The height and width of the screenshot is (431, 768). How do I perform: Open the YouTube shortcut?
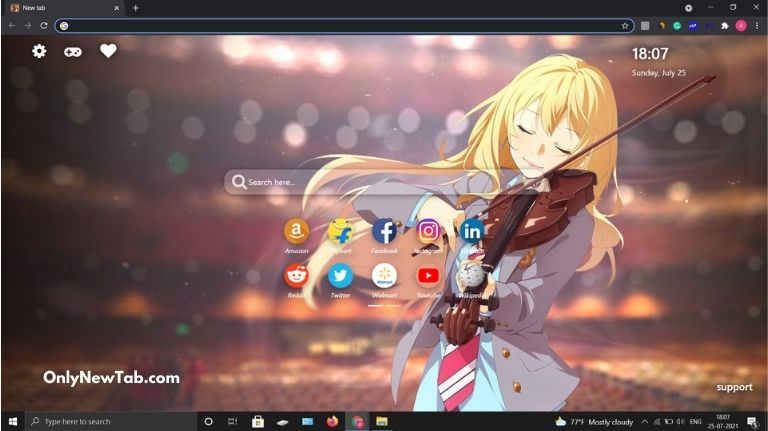point(429,276)
